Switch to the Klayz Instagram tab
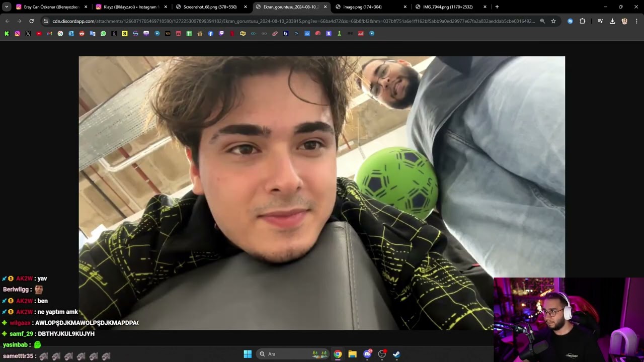 (132, 7)
